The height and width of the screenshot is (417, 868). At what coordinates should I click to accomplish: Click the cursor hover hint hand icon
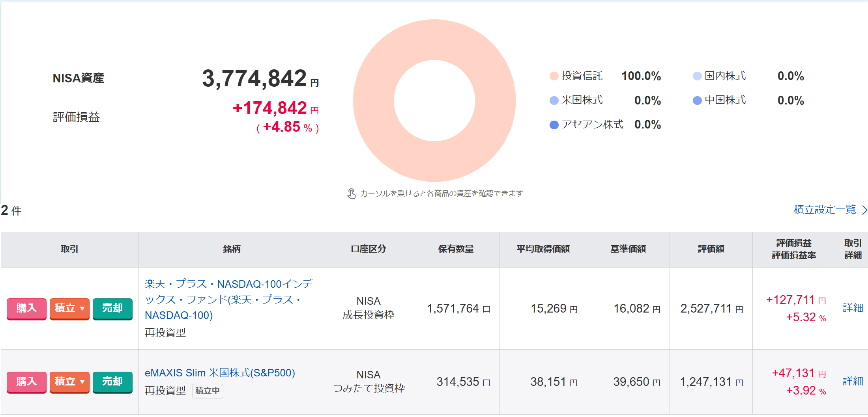point(351,194)
